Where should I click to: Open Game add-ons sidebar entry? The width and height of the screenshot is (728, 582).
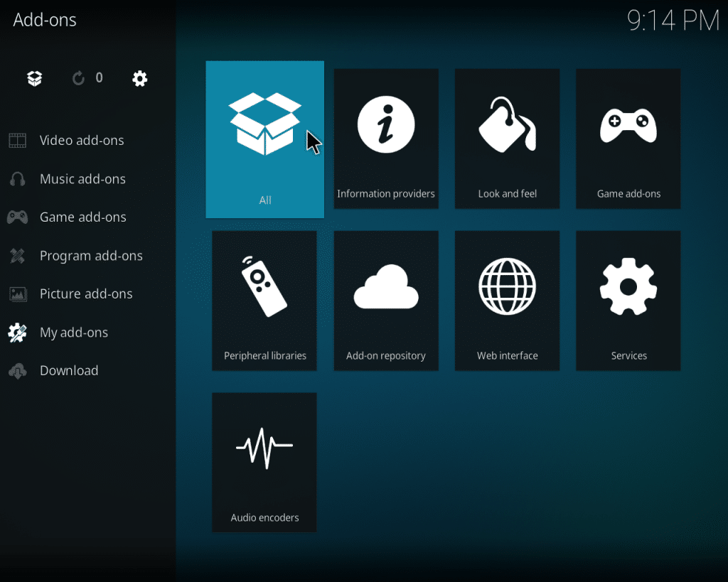point(82,217)
